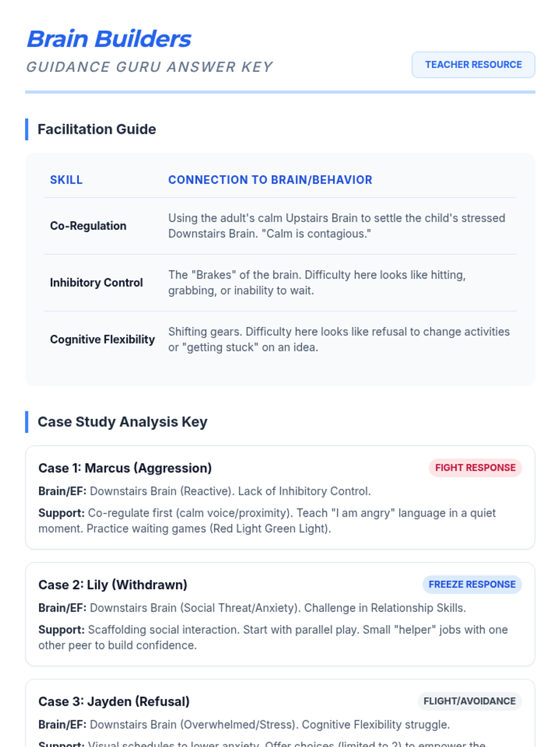Click Lily's Brain/EF description line

click(252, 608)
